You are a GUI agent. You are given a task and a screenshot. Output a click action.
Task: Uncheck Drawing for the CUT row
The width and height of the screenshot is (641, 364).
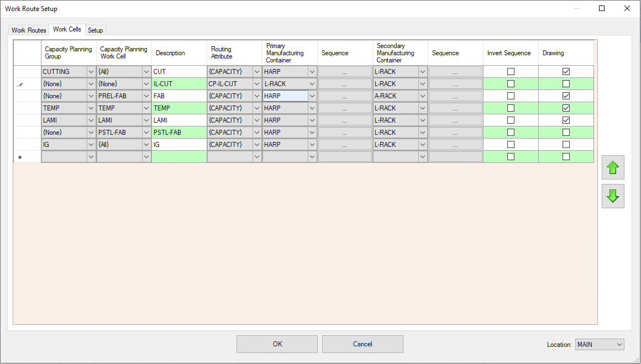click(x=566, y=71)
